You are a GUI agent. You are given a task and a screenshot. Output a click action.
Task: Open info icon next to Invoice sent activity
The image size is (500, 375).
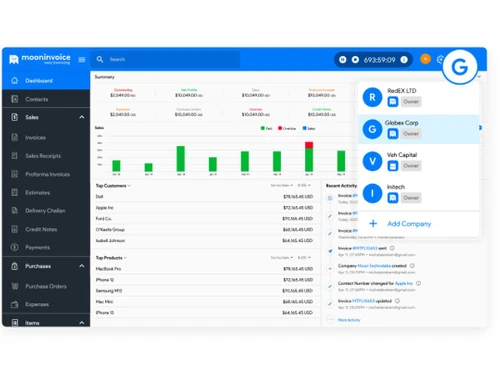point(392,248)
